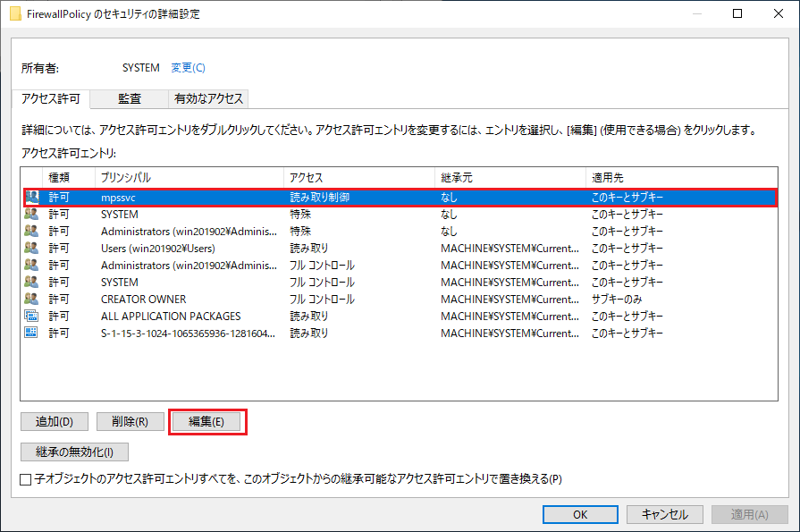This screenshot has height=532, width=800.
Task: Select the principal name "mpssvc"
Action: pos(118,198)
